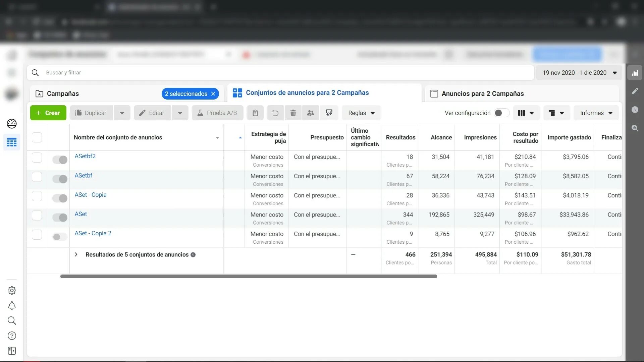Switch to Anuncios para 2 Campañas tab

[482, 94]
